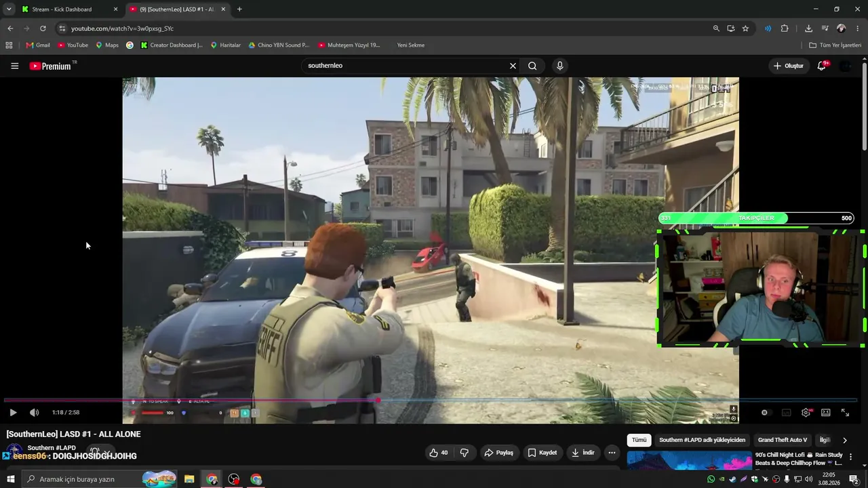Open OBS Studio from the taskbar
Screen dimensions: 868x488
point(234,479)
